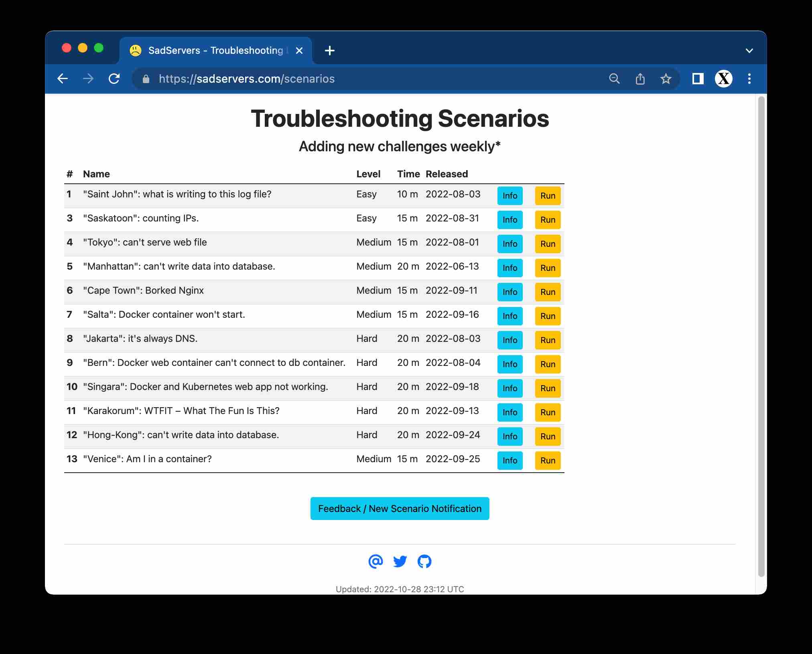Image resolution: width=812 pixels, height=654 pixels.
Task: View Info for Cape Town scenario
Action: 510,292
